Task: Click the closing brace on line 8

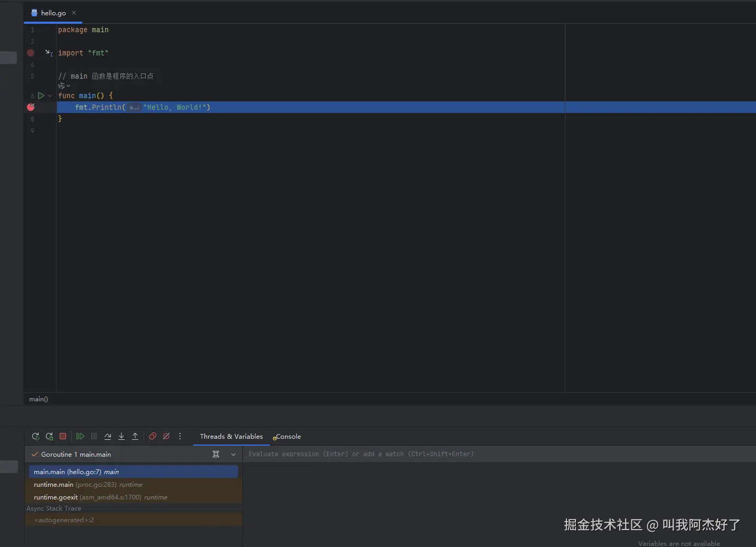Action: click(x=60, y=119)
